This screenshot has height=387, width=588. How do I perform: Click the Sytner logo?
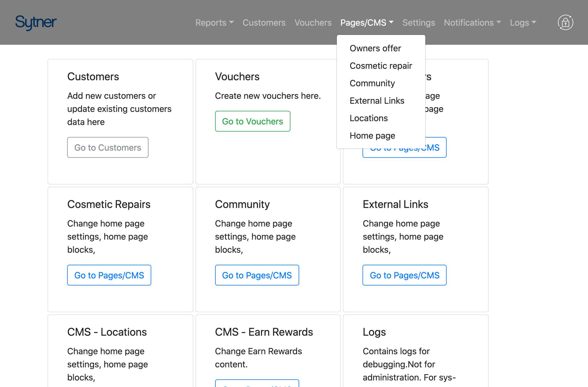coord(36,22)
